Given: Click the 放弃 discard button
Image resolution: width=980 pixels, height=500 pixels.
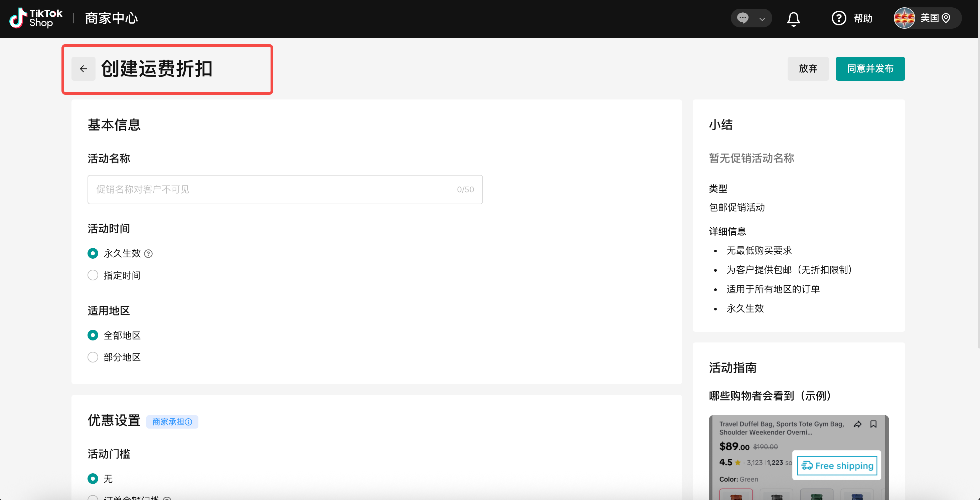Looking at the screenshot, I should pyautogui.click(x=808, y=68).
